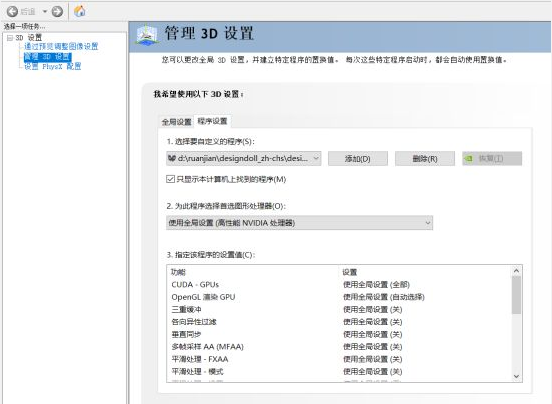Select the 平滑处理 - 模式 row
The height and width of the screenshot is (404, 552).
point(339,372)
